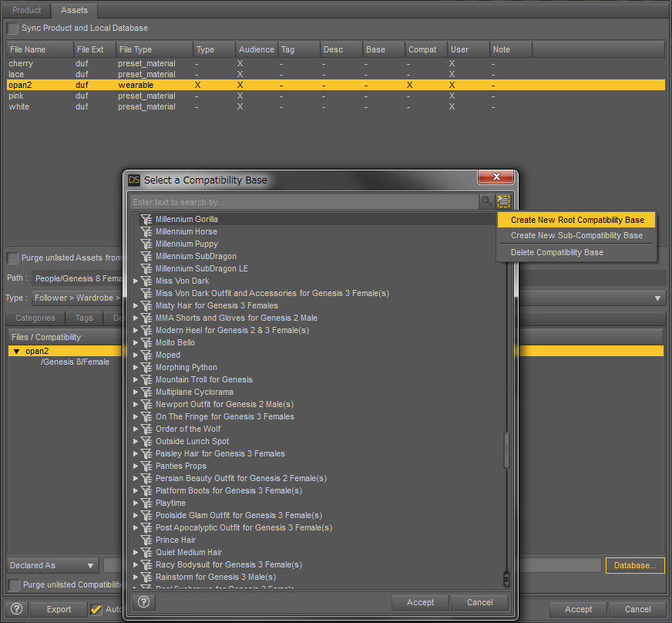Click the Quiet Medium Hair icon
The image size is (672, 623).
point(146,553)
